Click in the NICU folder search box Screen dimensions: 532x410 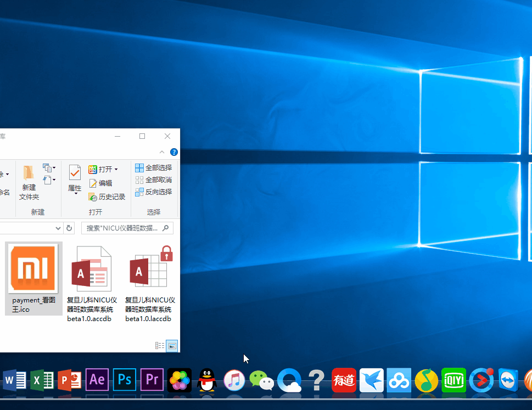pos(122,228)
